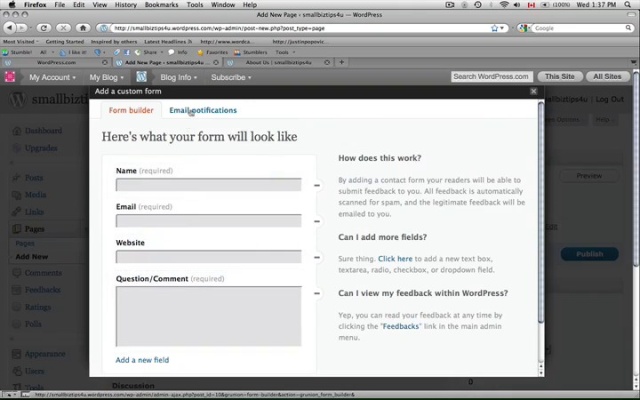640x400 pixels.
Task: Open the History menu
Action: tap(125, 5)
